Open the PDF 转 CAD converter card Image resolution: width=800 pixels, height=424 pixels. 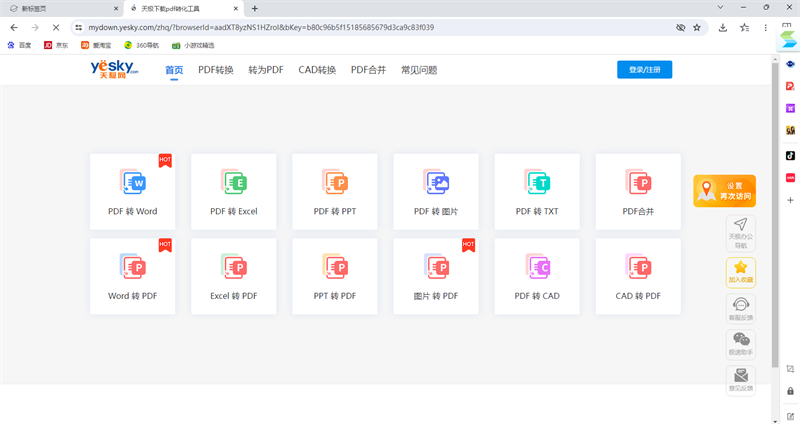pos(537,276)
